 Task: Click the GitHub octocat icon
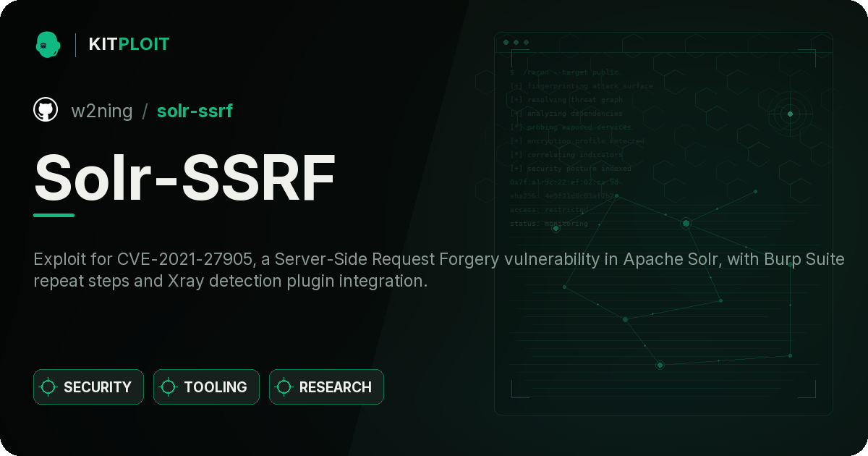[x=46, y=110]
